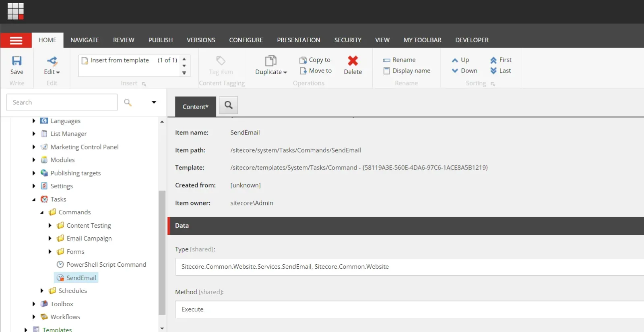Move item Down with the chevron icon
Image resolution: width=644 pixels, height=332 pixels.
[455, 71]
